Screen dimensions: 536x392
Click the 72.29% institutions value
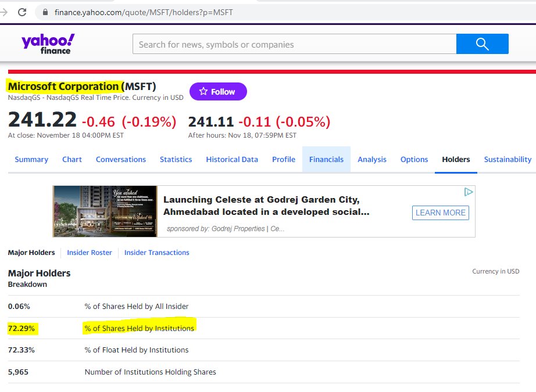(21, 329)
